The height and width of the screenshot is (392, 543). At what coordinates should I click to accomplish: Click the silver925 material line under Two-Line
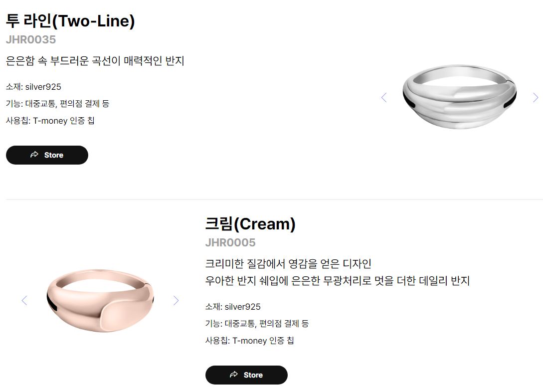click(33, 87)
